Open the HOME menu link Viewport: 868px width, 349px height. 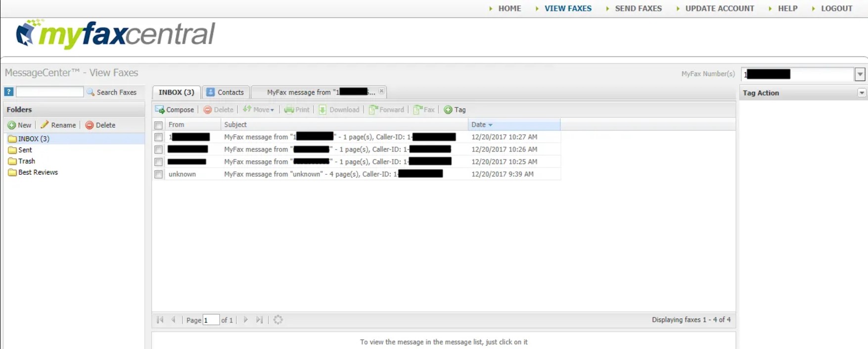pyautogui.click(x=509, y=8)
